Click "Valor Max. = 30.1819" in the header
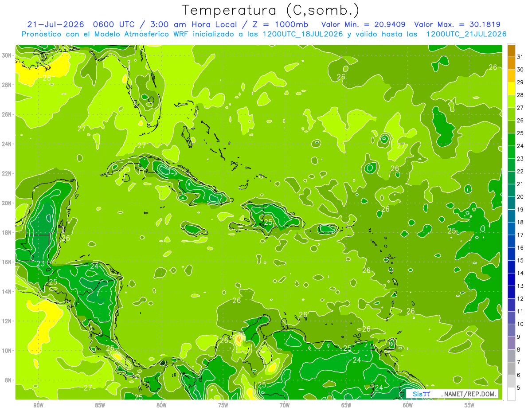The height and width of the screenshot is (411, 532). [458, 24]
